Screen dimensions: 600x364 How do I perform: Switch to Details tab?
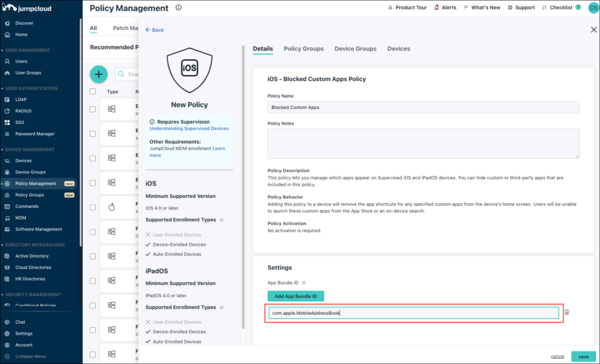263,49
